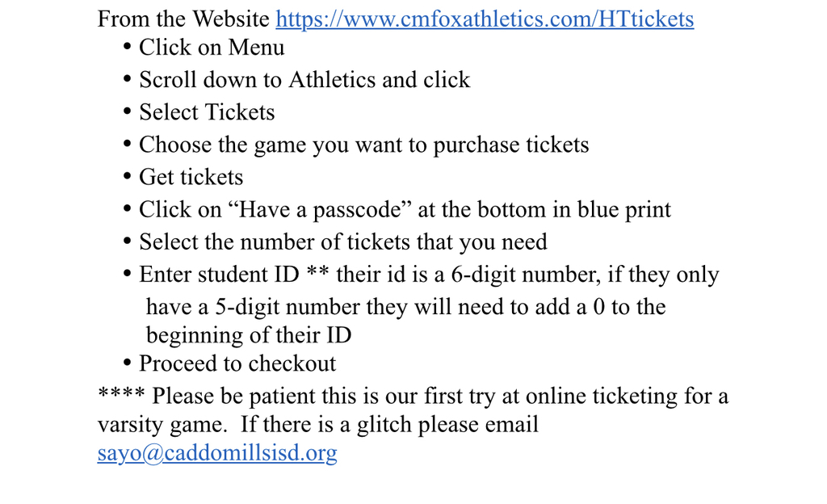Click the "Select Tickets" bullet text
The image size is (827, 504).
coord(207,112)
